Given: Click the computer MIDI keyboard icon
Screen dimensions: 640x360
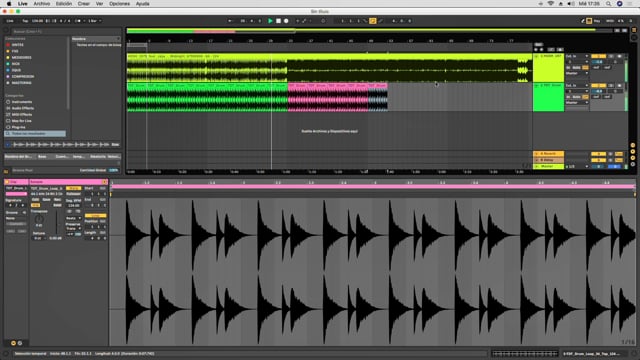Looking at the screenshot, I should (589, 21).
